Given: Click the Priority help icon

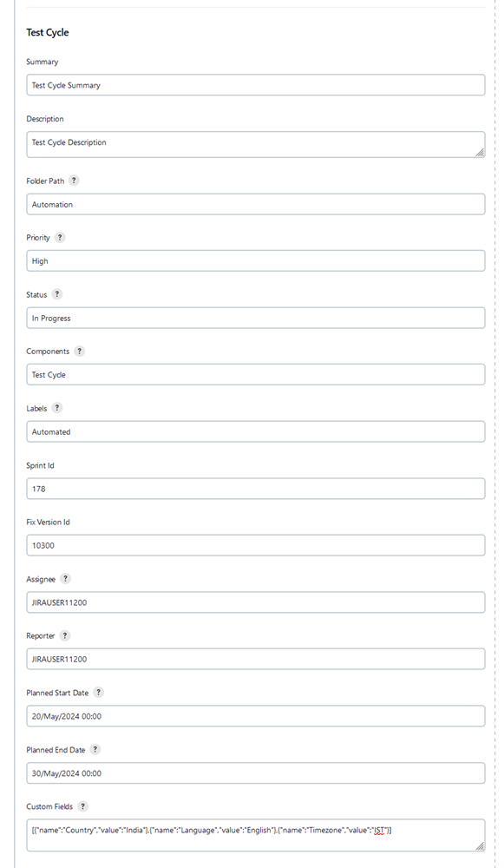Looking at the screenshot, I should point(59,238).
